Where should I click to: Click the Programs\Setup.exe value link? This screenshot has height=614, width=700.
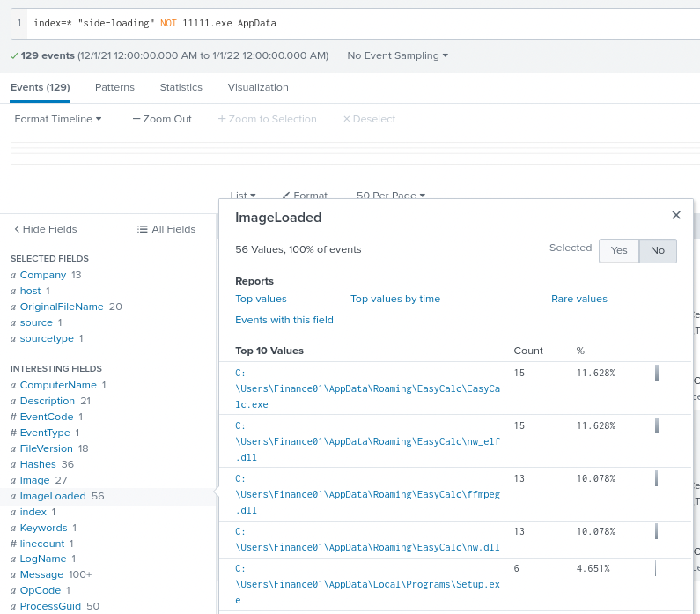(x=368, y=584)
